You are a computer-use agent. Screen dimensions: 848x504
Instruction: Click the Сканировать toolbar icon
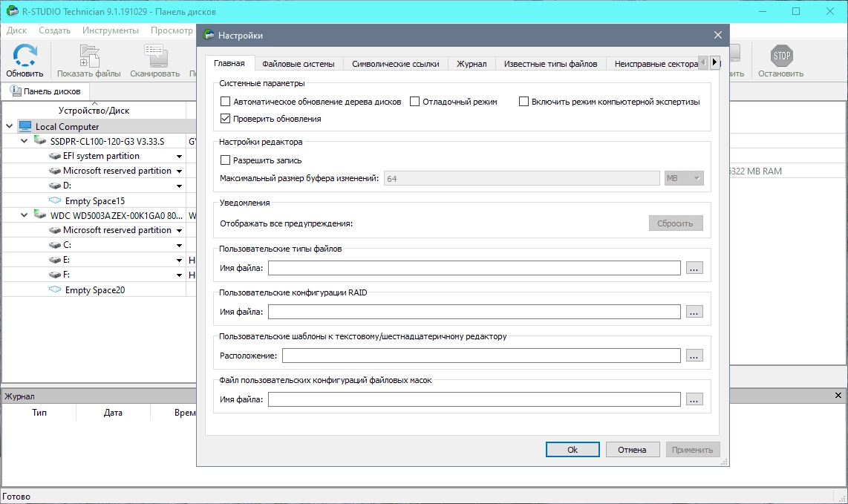point(155,56)
